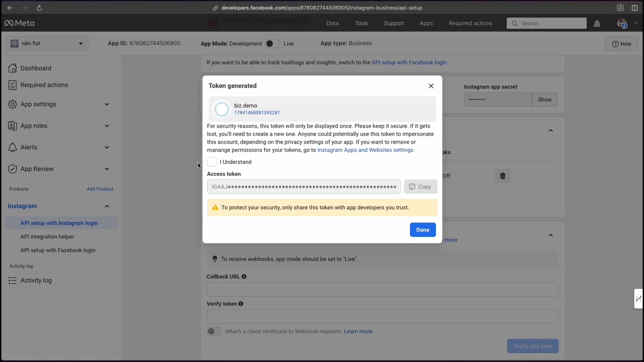Click the Dashboard home icon
Screen dimensions: 644x362
12,68
